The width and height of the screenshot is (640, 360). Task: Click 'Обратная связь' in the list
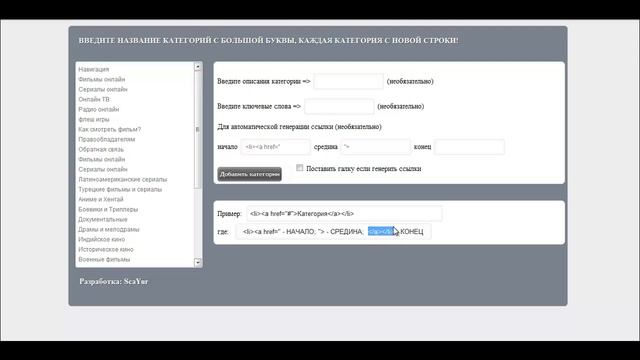(x=101, y=149)
